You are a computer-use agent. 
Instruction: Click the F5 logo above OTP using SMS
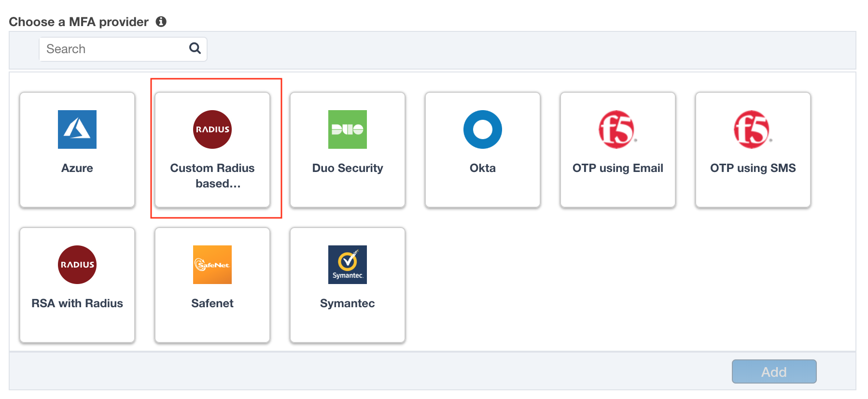pos(753,129)
